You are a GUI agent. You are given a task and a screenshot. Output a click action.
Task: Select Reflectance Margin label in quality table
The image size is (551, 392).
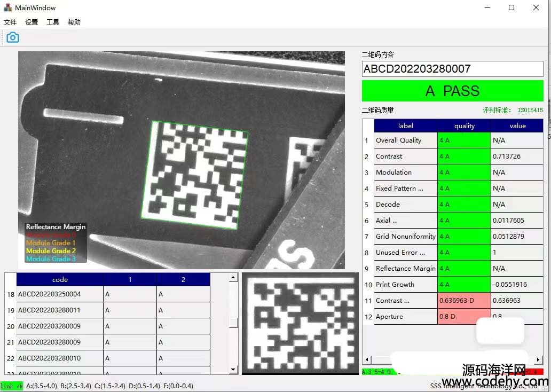coord(406,269)
